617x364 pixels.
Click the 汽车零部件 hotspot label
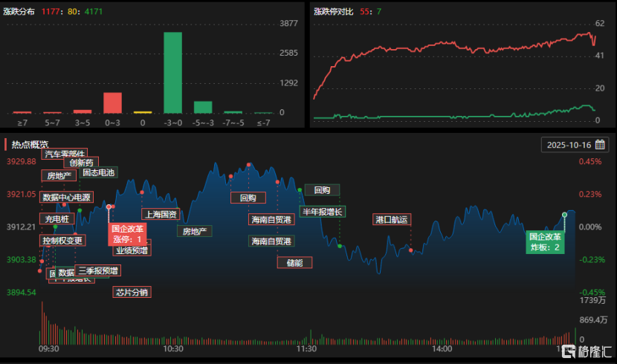point(65,154)
